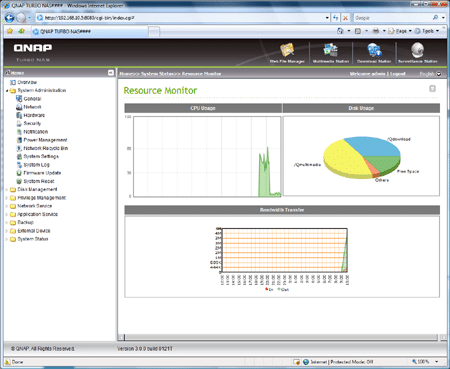
Task: Click horizontal scrollbar of content pane
Action: tap(280, 337)
